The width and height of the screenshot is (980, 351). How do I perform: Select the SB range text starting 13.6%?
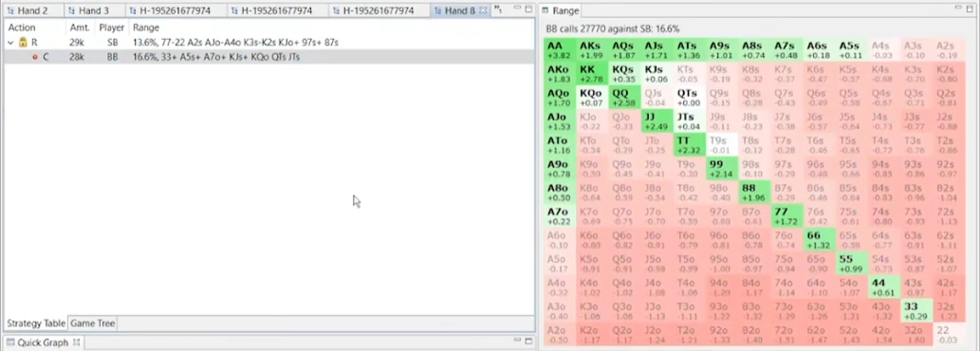235,43
